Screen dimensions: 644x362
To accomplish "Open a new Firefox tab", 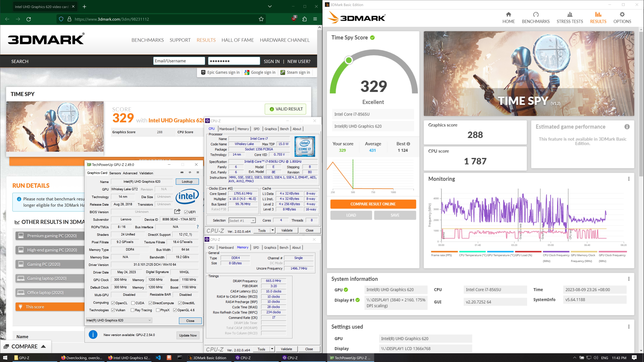I will pyautogui.click(x=84, y=7).
